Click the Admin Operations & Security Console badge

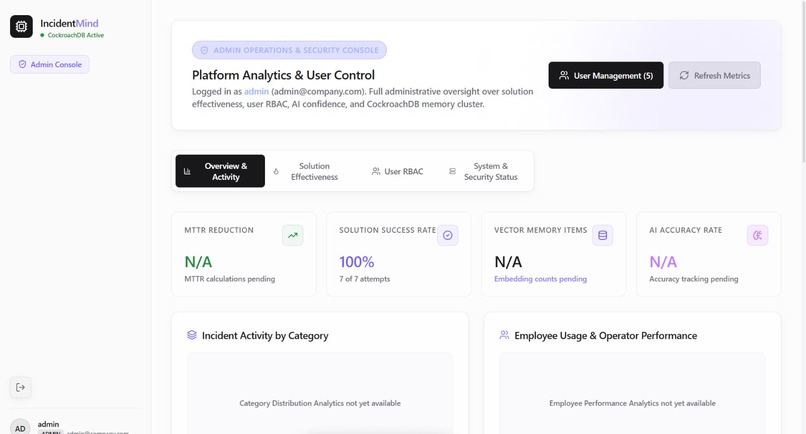click(x=289, y=50)
